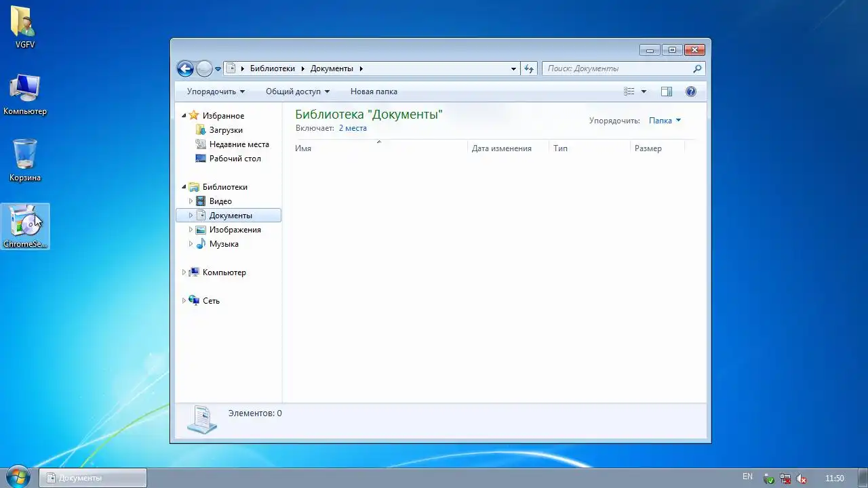Select Библиотеки in navigation pane
The height and width of the screenshot is (488, 868).
[224, 187]
